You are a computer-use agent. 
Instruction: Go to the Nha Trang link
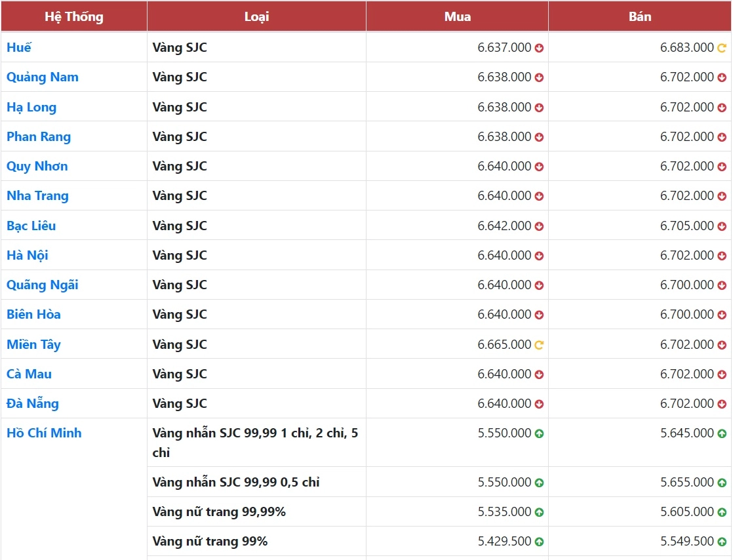click(x=37, y=196)
